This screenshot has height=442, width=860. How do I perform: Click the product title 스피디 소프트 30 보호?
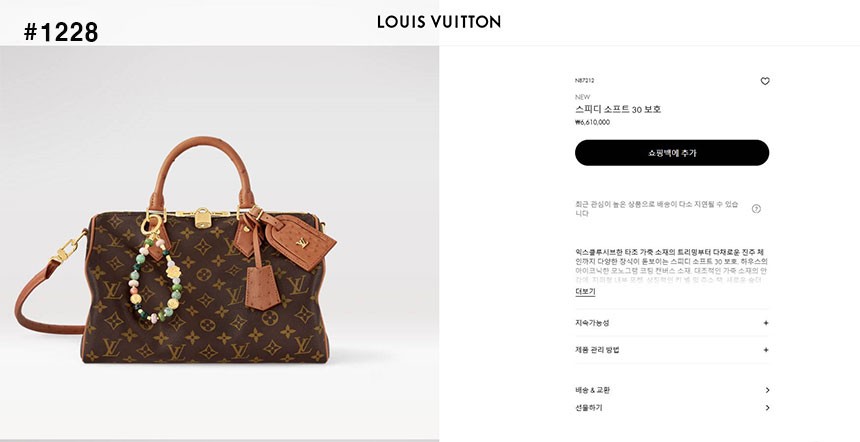(618, 109)
